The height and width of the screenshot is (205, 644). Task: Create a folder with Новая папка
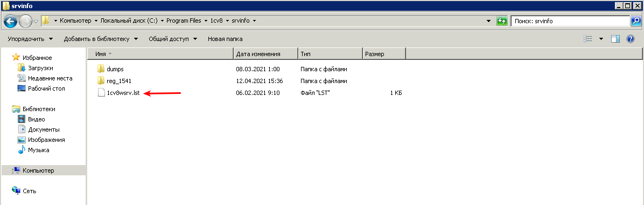pyautogui.click(x=225, y=39)
